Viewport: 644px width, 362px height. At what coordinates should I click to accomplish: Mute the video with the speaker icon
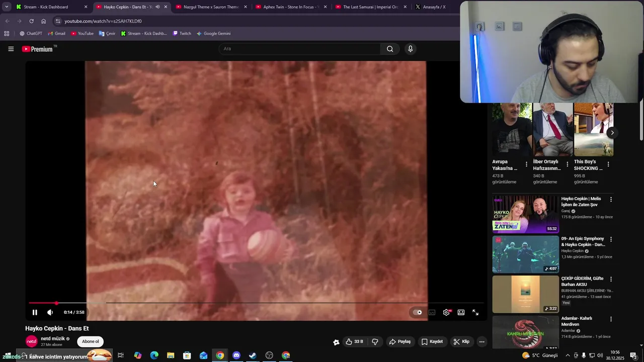[50, 312]
